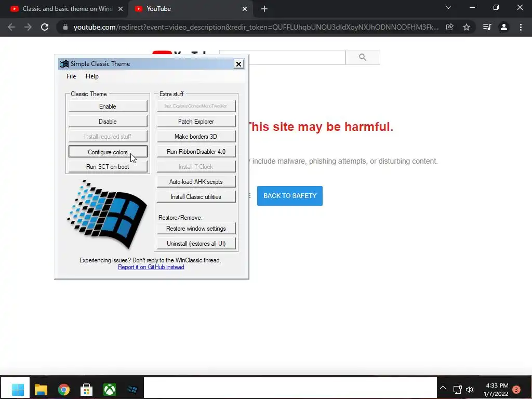Open the Xbox app from the taskbar
Viewport: 532px width, 399px height.
[x=109, y=390]
